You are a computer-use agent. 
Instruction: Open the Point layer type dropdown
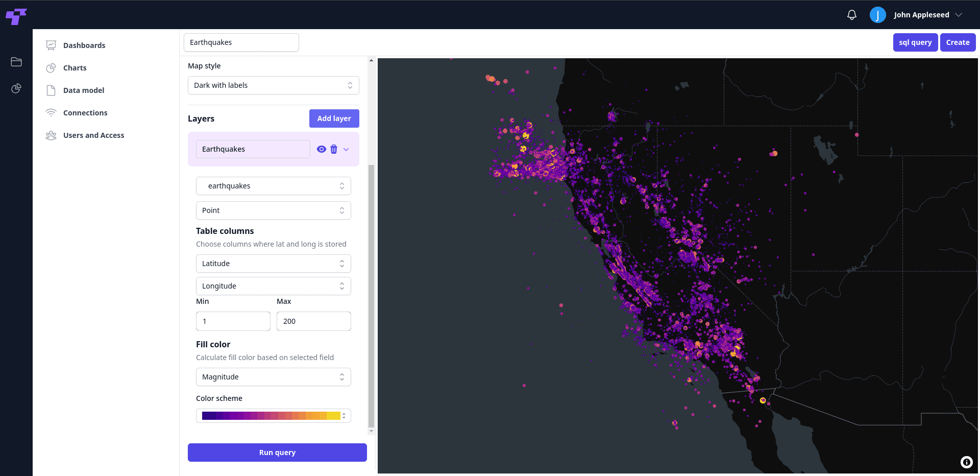tap(273, 210)
